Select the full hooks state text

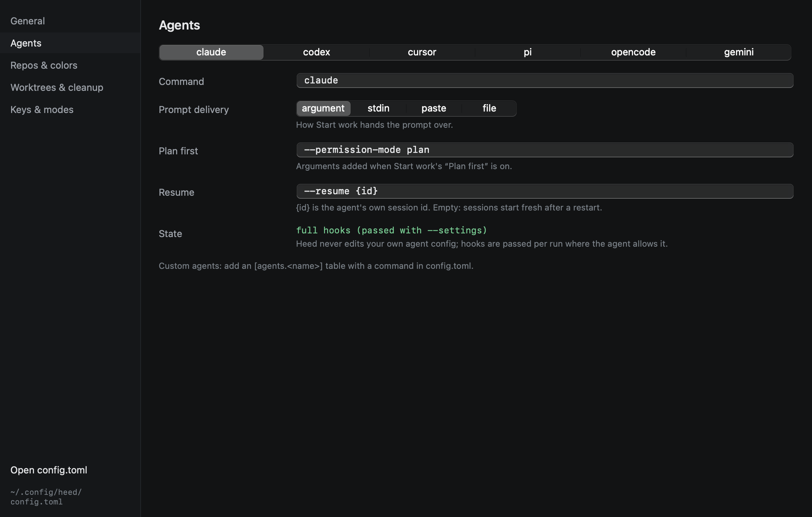coord(392,230)
